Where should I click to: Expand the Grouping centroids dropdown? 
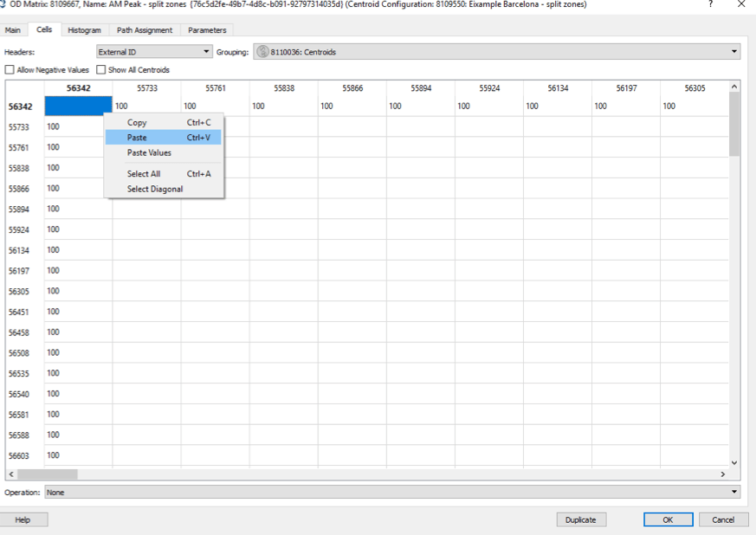[496, 52]
